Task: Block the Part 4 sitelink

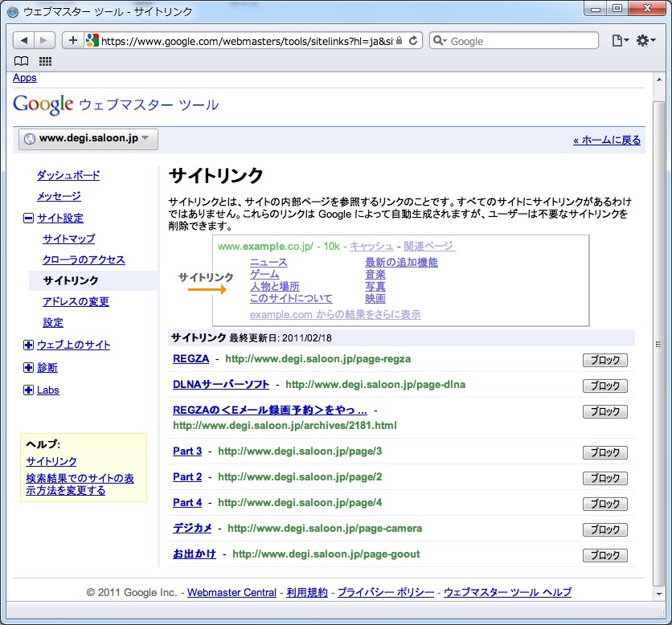Action: pyautogui.click(x=604, y=504)
